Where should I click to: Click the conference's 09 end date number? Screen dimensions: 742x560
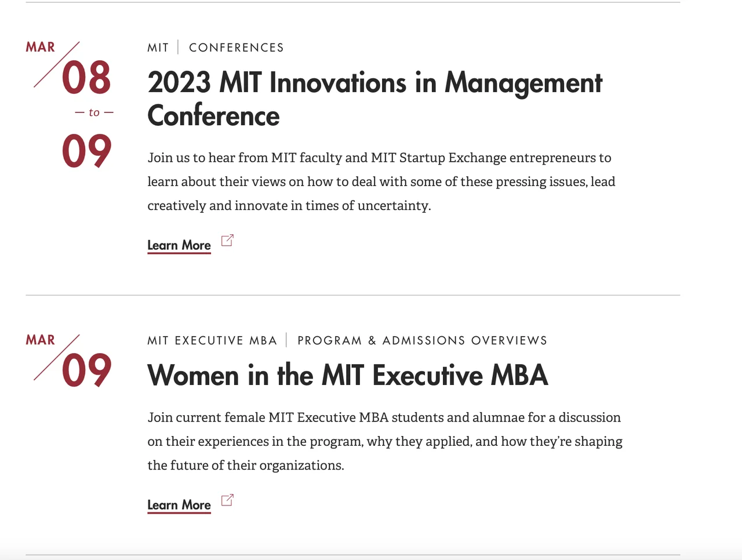point(86,151)
